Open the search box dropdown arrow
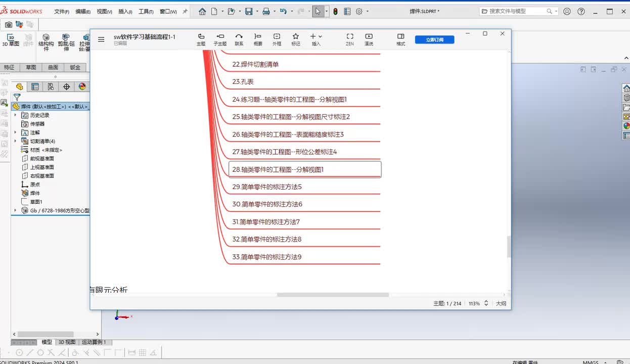Viewport: 630px width, 364px height. 556,11
